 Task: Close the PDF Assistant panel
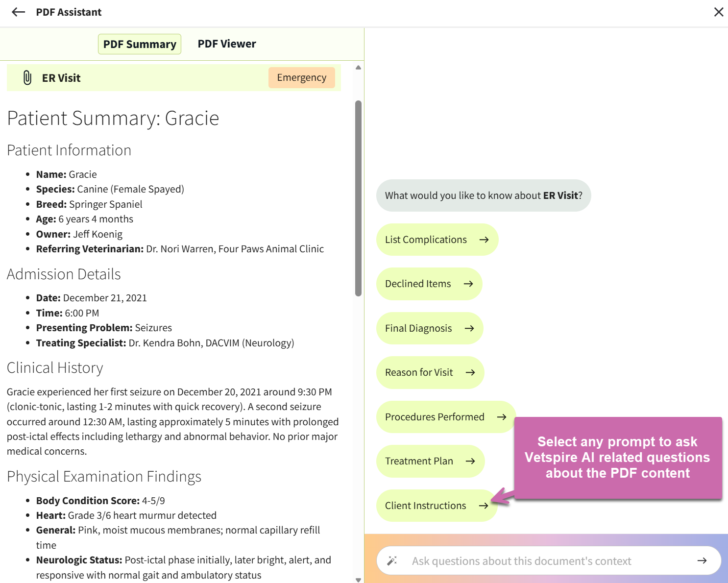pyautogui.click(x=719, y=12)
